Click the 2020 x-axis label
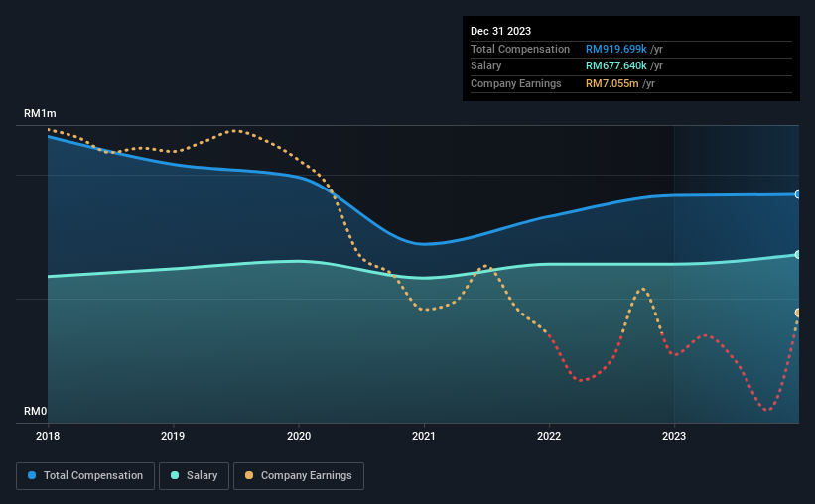Image resolution: width=815 pixels, height=504 pixels. (x=299, y=436)
